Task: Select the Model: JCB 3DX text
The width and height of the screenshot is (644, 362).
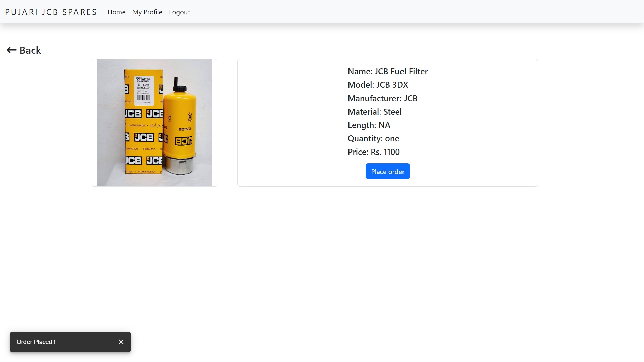Action: pos(378,85)
